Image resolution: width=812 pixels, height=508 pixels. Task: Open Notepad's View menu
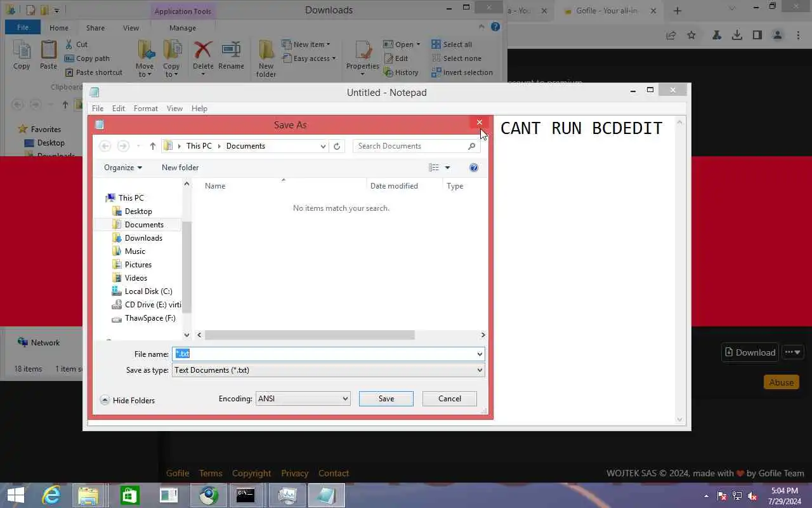click(174, 109)
